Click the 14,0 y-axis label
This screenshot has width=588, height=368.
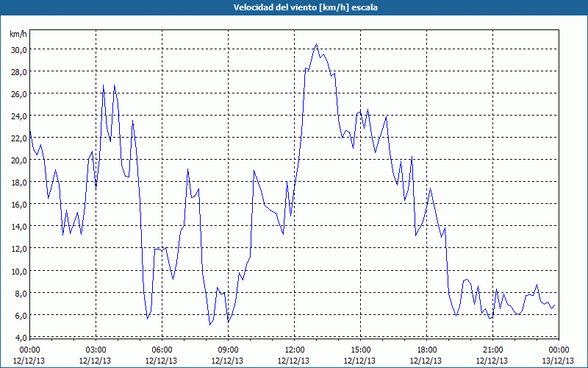[18, 227]
